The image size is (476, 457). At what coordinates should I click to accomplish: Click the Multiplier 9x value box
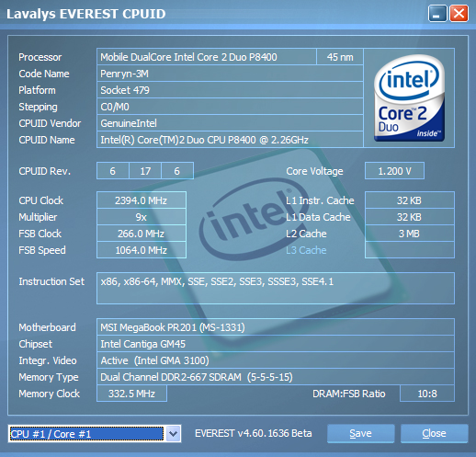(x=142, y=217)
